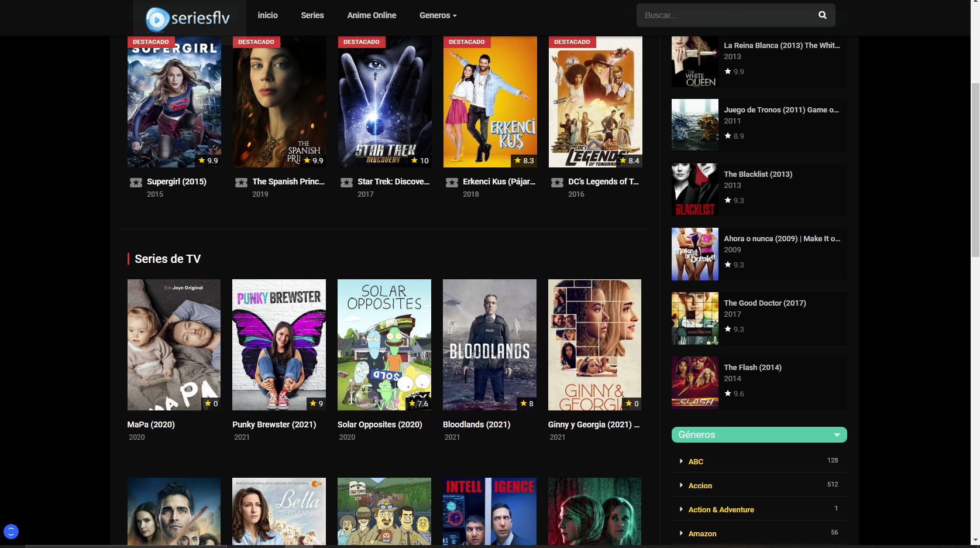Open La Reina Blanca (2013) sidebar link
Viewport: 980px width, 548px height.
point(782,45)
